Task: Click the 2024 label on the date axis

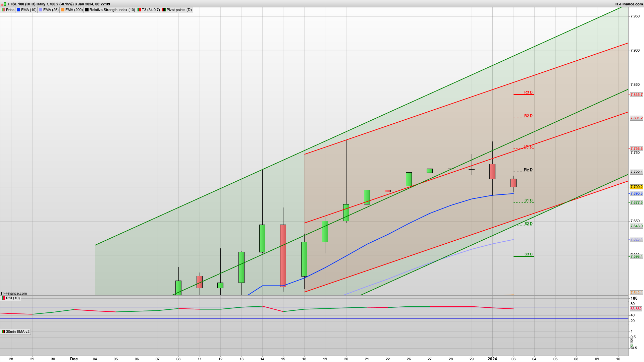Action: (492, 359)
